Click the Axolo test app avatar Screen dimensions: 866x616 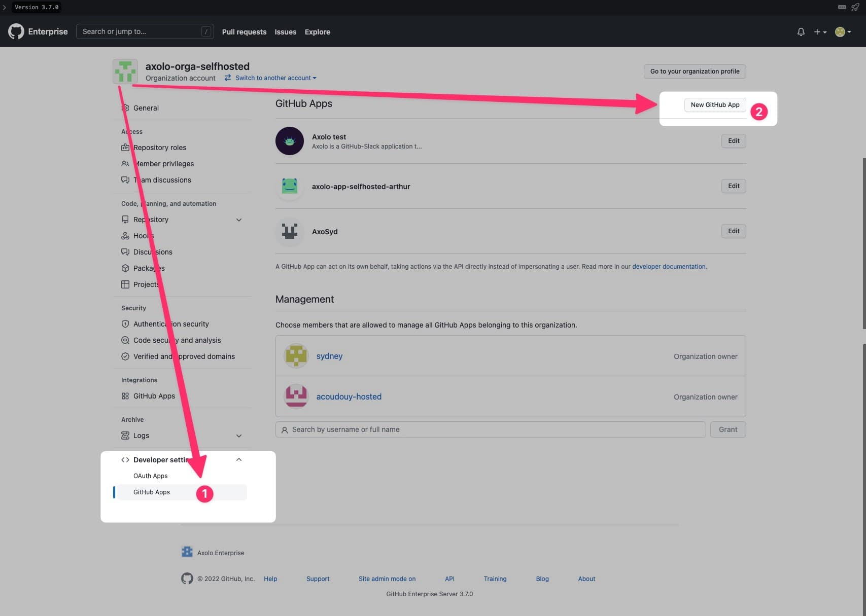290,141
